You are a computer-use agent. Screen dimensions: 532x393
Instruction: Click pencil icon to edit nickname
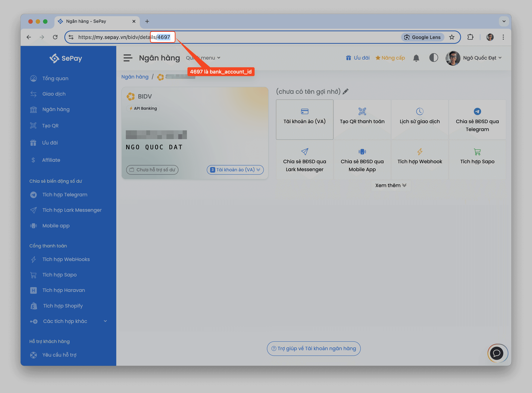coord(346,92)
